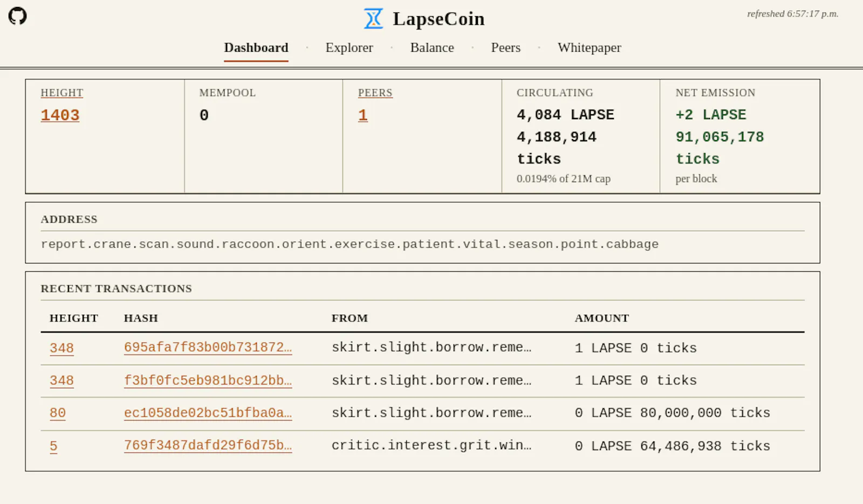Select the mempool value 0

point(204,115)
